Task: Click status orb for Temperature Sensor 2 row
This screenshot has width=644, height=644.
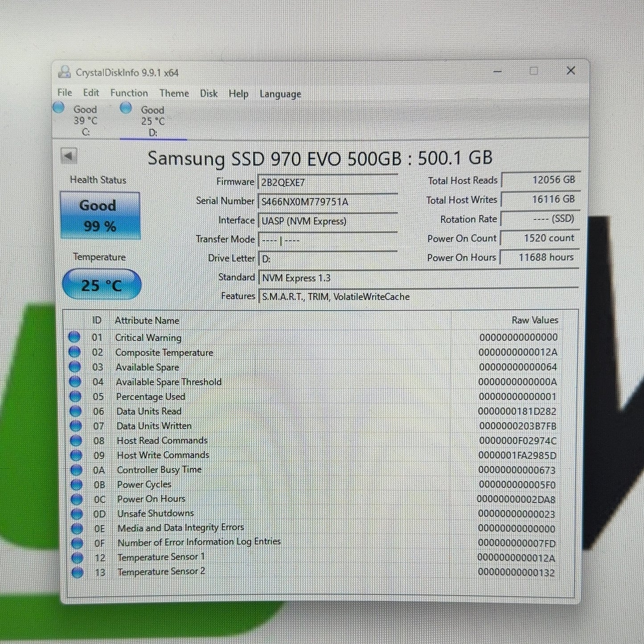Action: [77, 572]
